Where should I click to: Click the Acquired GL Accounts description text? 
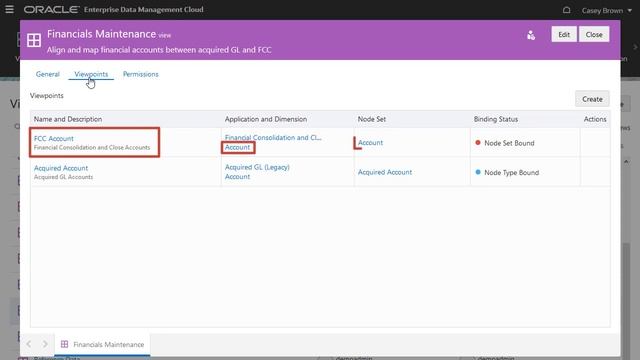[63, 177]
